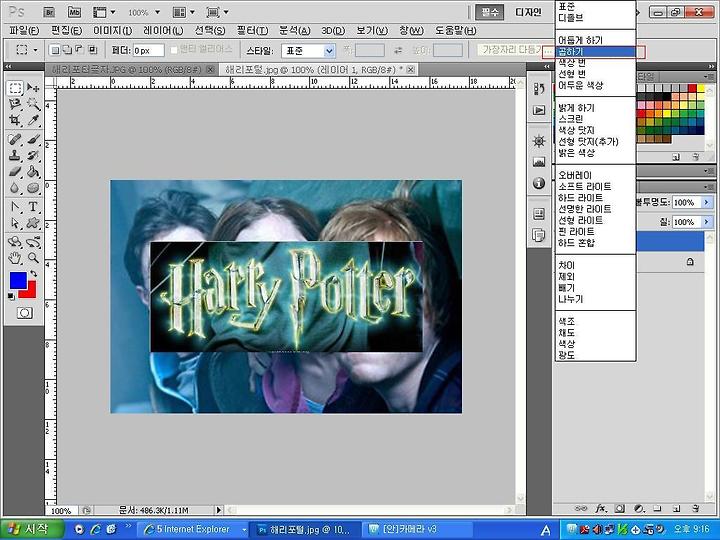Choose 곱하기 blend mode

point(595,51)
